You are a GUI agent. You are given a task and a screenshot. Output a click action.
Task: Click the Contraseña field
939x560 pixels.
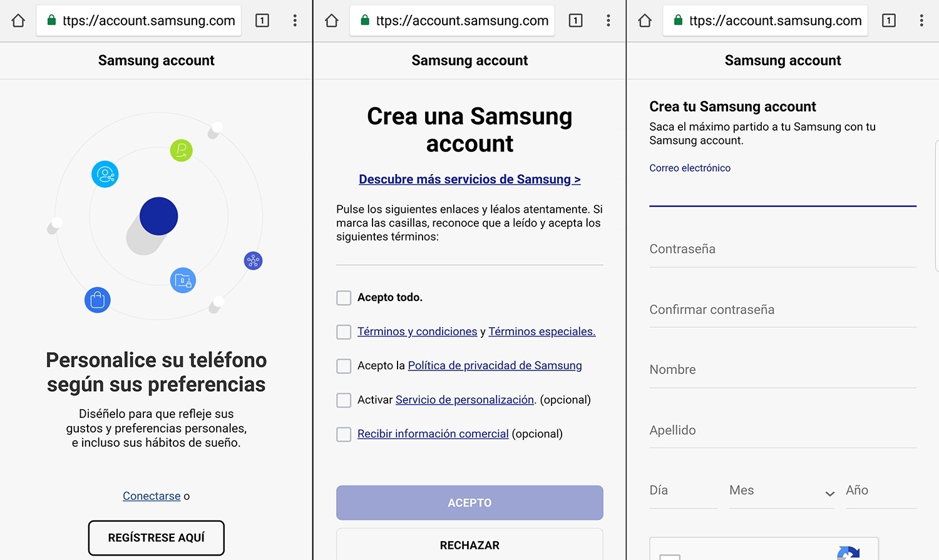click(782, 250)
